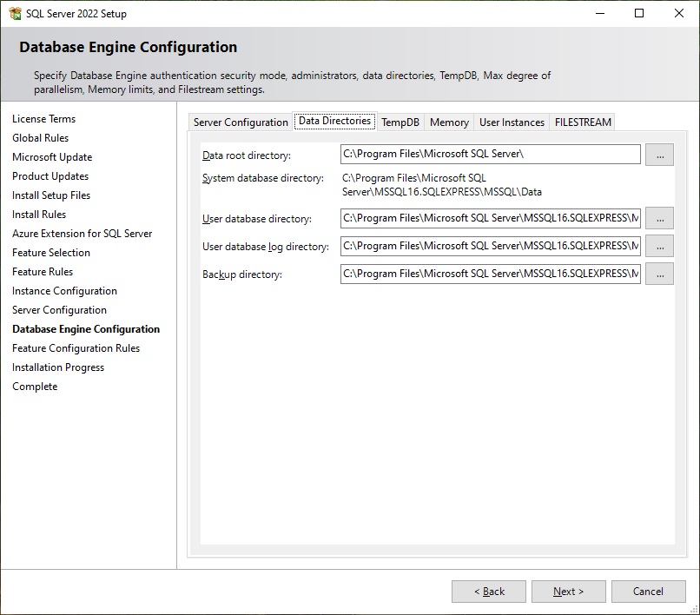
Task: Select the Data Directories tab
Action: click(x=334, y=121)
